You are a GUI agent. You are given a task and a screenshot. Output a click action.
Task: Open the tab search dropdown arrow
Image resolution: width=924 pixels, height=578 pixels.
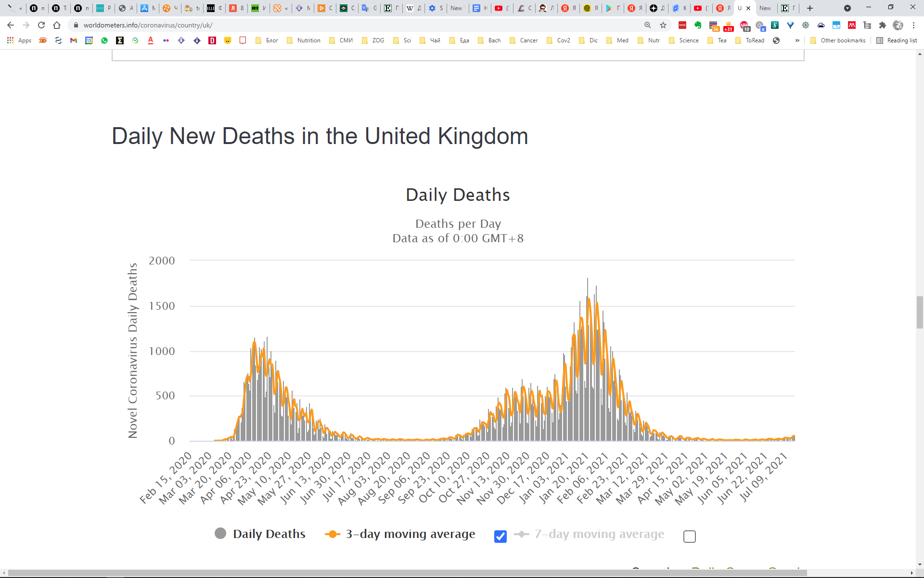click(847, 8)
